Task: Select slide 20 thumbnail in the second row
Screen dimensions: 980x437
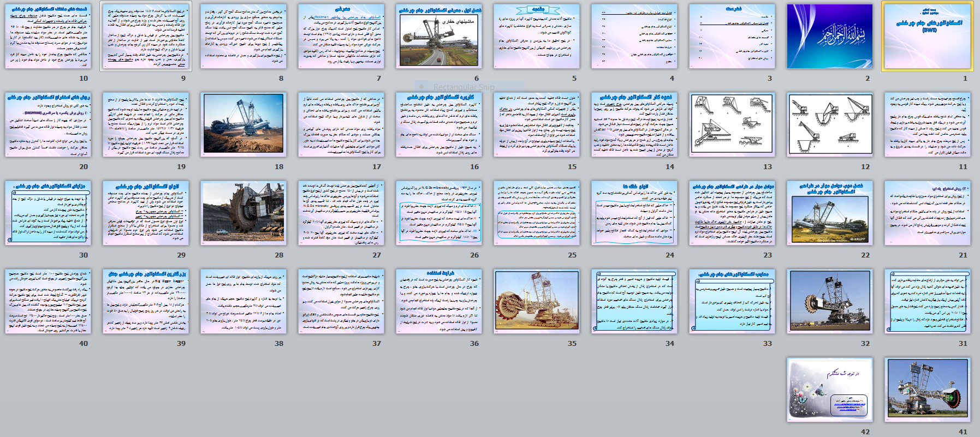Action: (x=48, y=125)
